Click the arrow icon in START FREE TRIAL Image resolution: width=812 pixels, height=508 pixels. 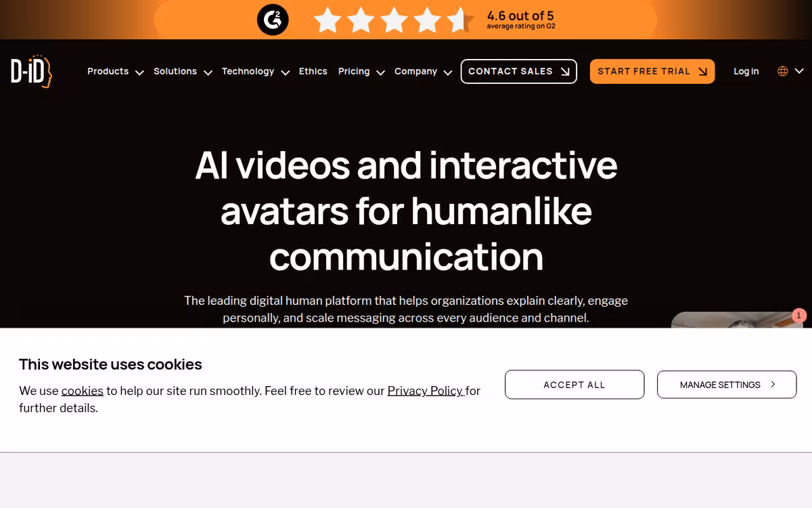pyautogui.click(x=703, y=72)
